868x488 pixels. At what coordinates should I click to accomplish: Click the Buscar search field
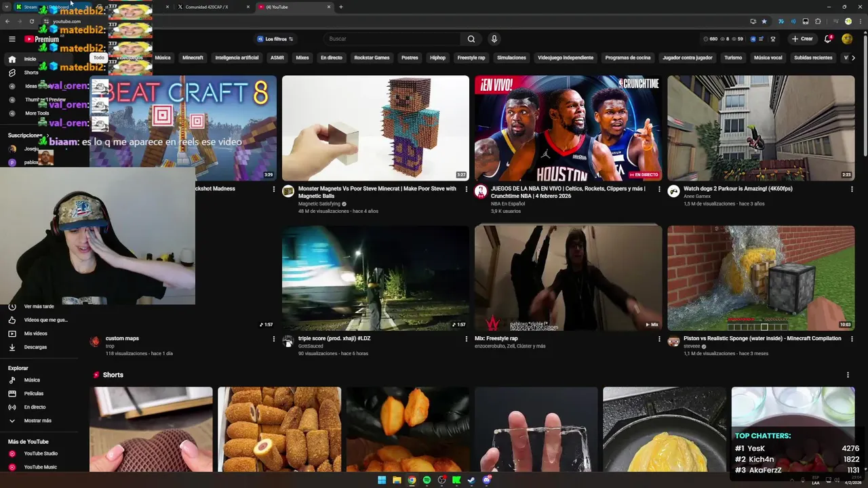tap(392, 39)
